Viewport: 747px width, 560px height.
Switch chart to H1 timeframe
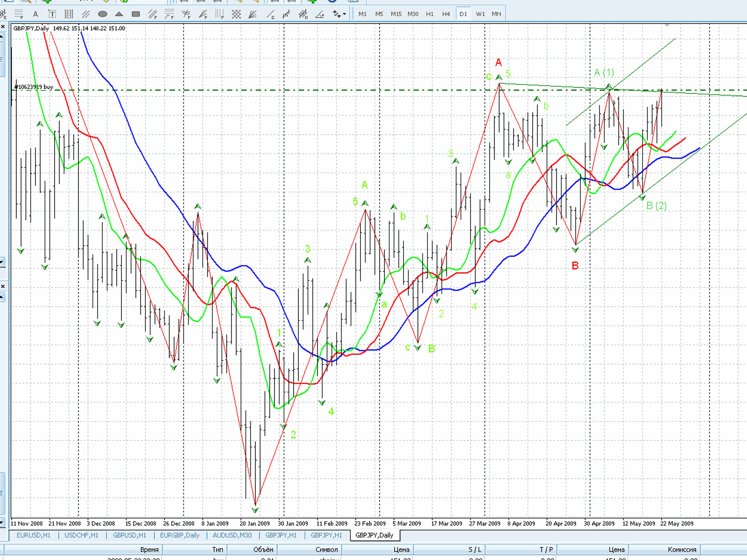[x=430, y=14]
